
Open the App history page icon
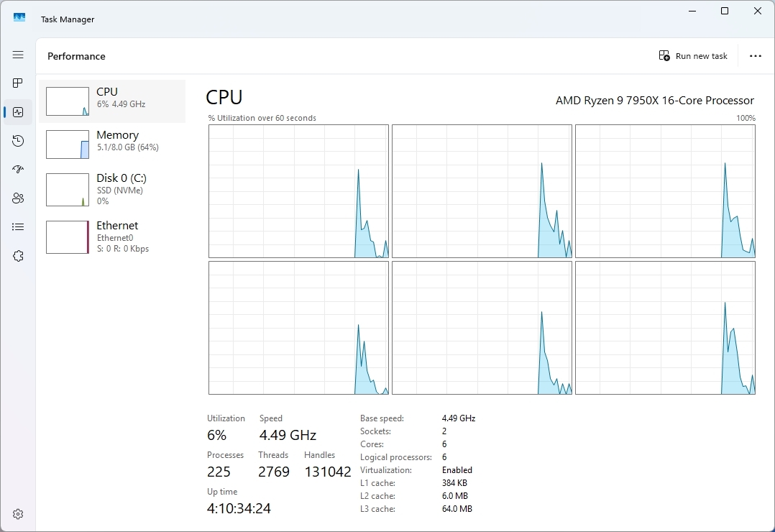[x=18, y=141]
